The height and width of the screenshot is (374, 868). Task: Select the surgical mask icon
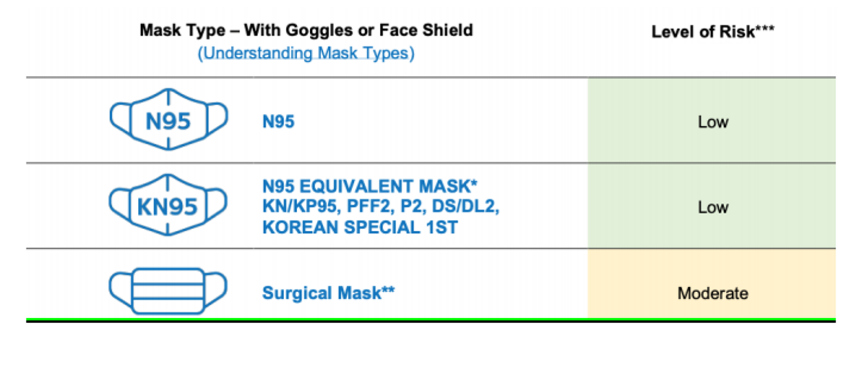tap(168, 291)
